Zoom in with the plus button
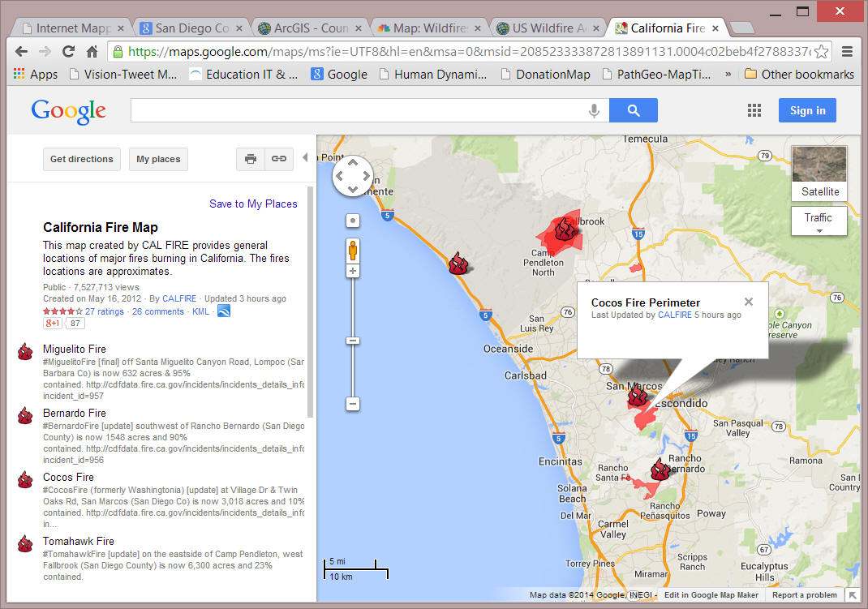 (353, 271)
